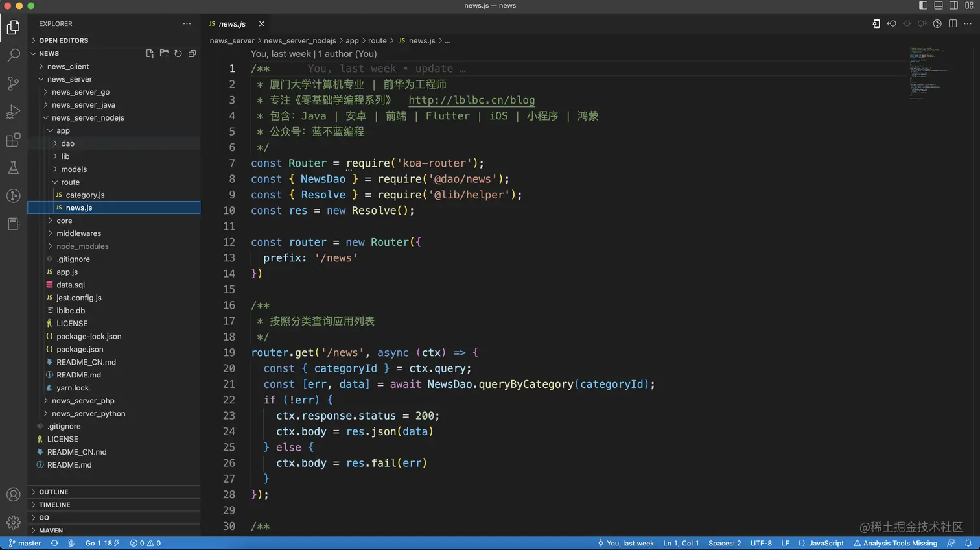This screenshot has height=550, width=980.
Task: Click news_server in the breadcrumb
Action: pyautogui.click(x=232, y=40)
